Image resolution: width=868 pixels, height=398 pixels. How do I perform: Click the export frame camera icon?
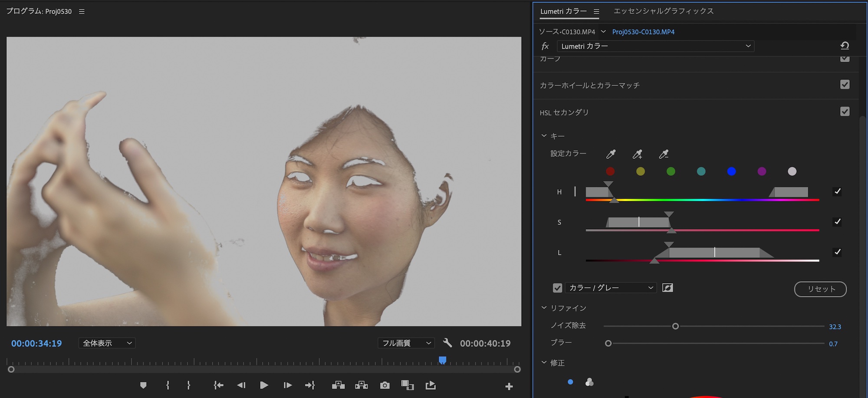[385, 385]
